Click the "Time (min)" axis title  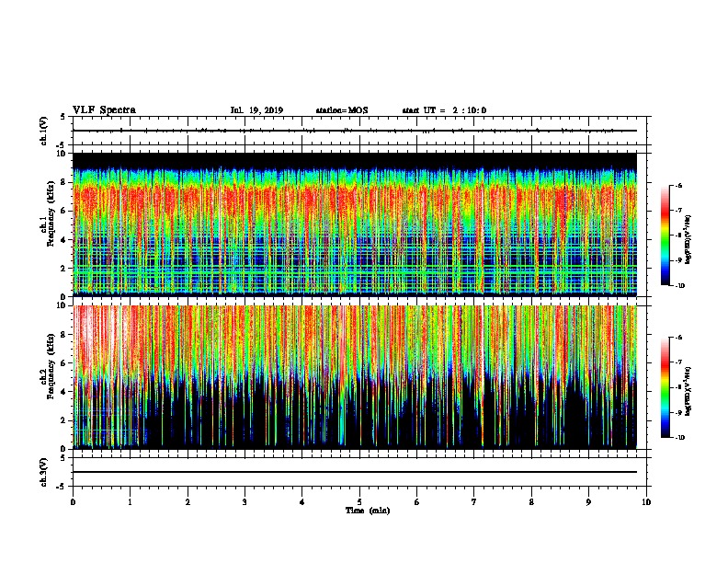(x=368, y=511)
